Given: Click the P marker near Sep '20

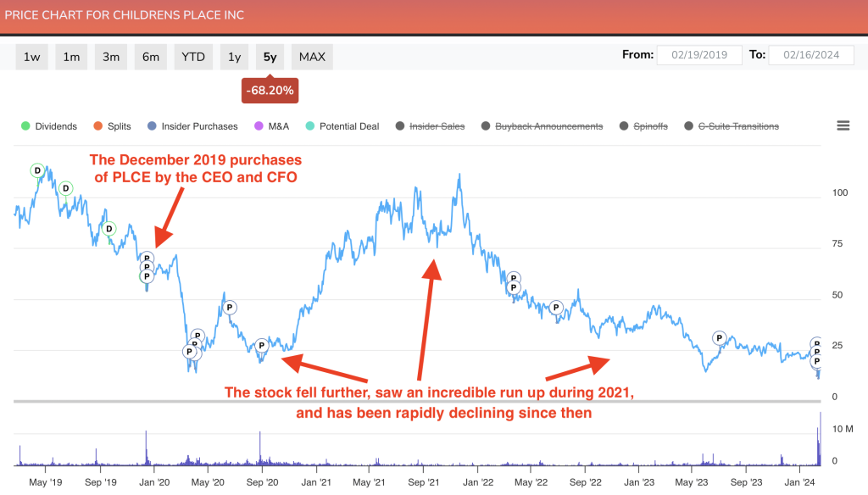Looking at the screenshot, I should point(262,346).
